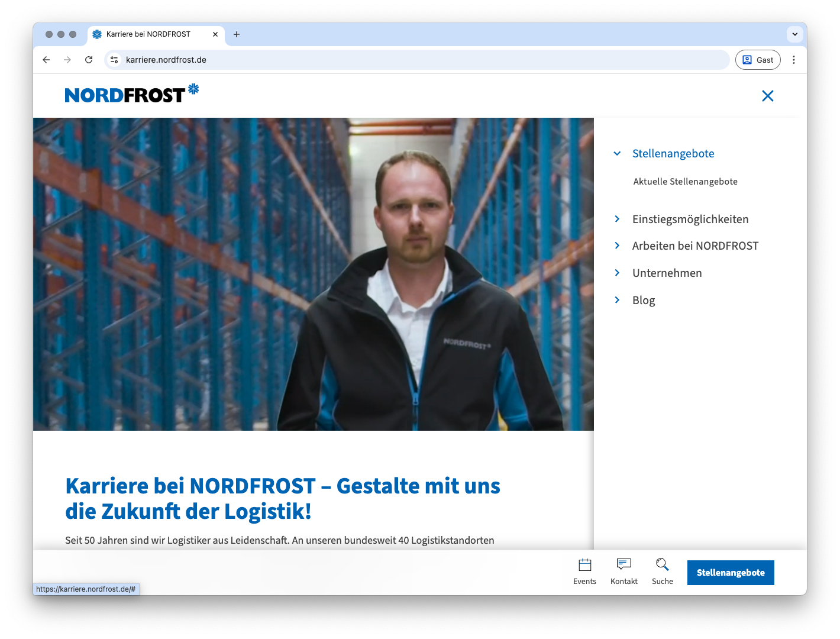This screenshot has height=639, width=840.
Task: Open site information icon in address bar
Action: click(114, 60)
